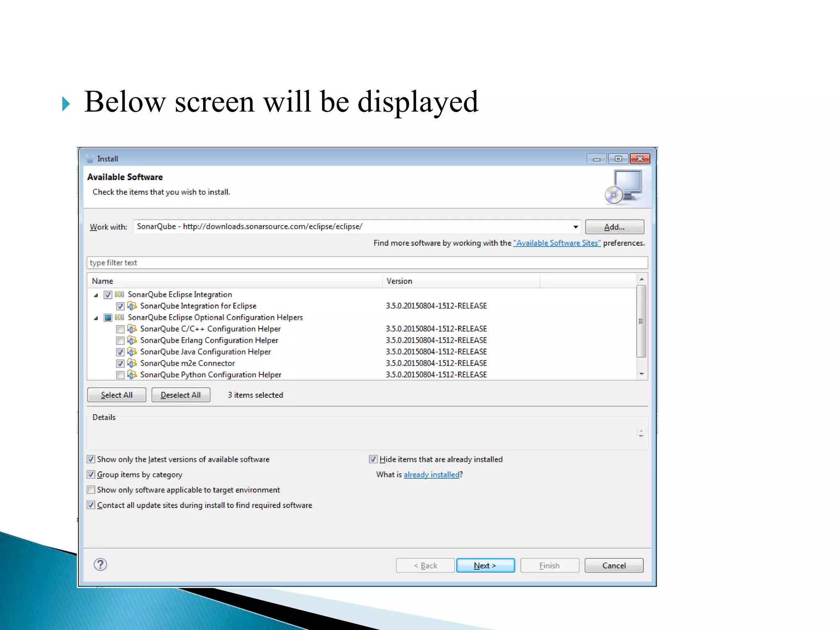Collapse Optional Configuration Helpers tree node
The width and height of the screenshot is (840, 630).
pyautogui.click(x=96, y=318)
